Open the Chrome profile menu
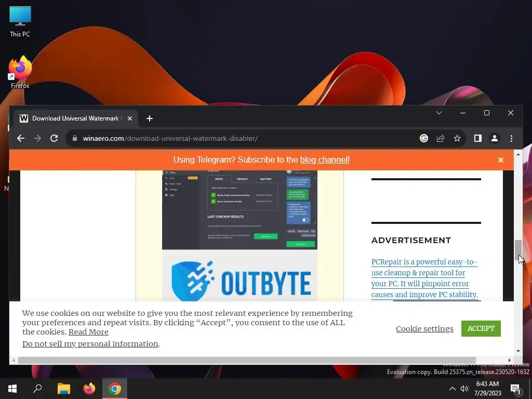Image resolution: width=532 pixels, height=399 pixels. tap(495, 138)
